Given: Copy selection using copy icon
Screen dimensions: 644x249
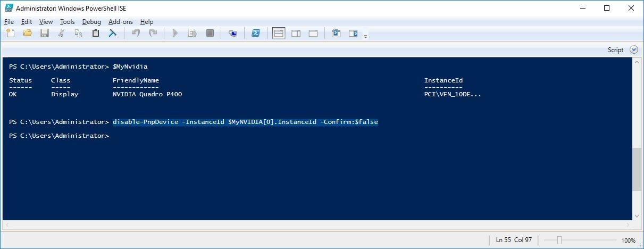Looking at the screenshot, I should point(79,33).
